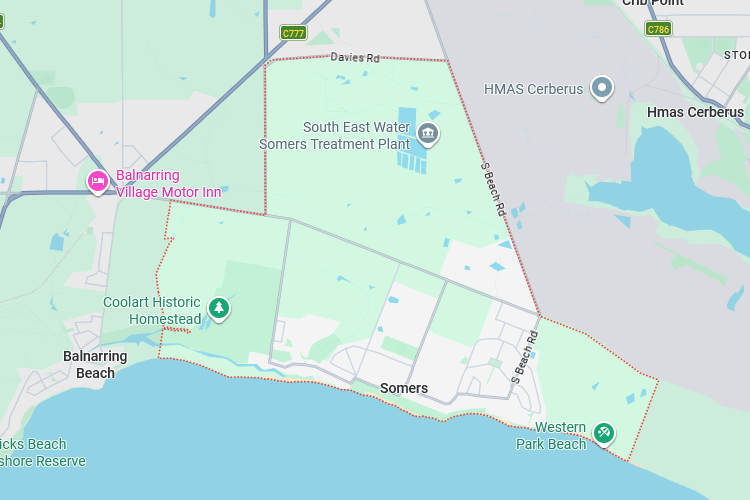Click the Western Park Beach label text
The height and width of the screenshot is (500, 750).
551,435
